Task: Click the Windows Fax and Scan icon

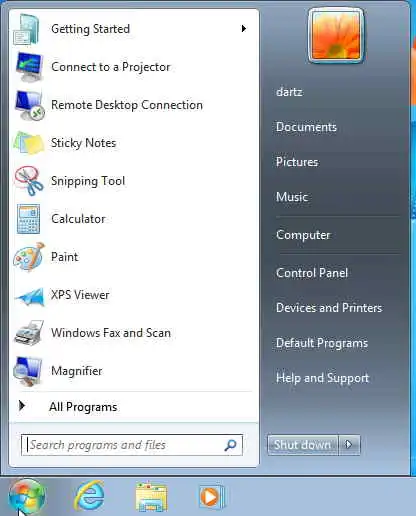Action: point(29,333)
